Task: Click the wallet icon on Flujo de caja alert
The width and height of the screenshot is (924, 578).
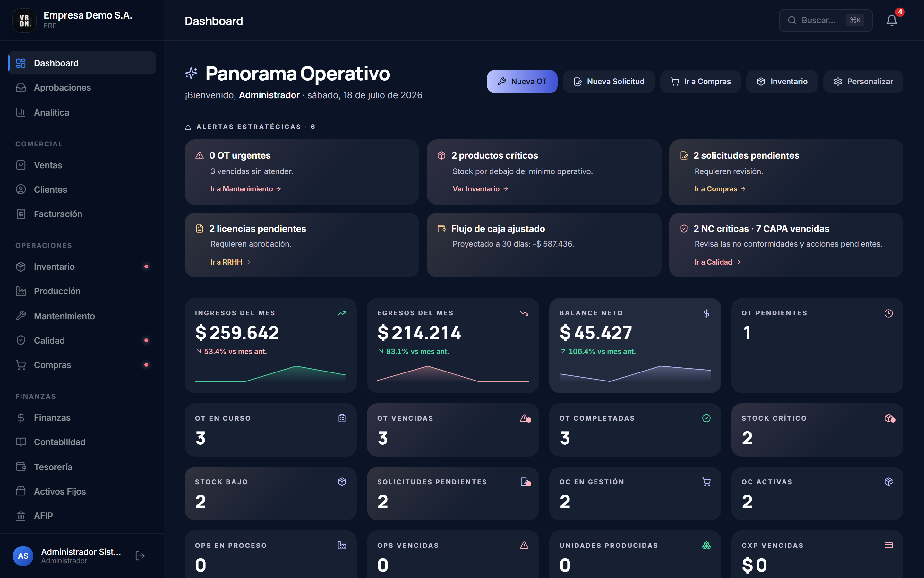Action: coord(442,229)
